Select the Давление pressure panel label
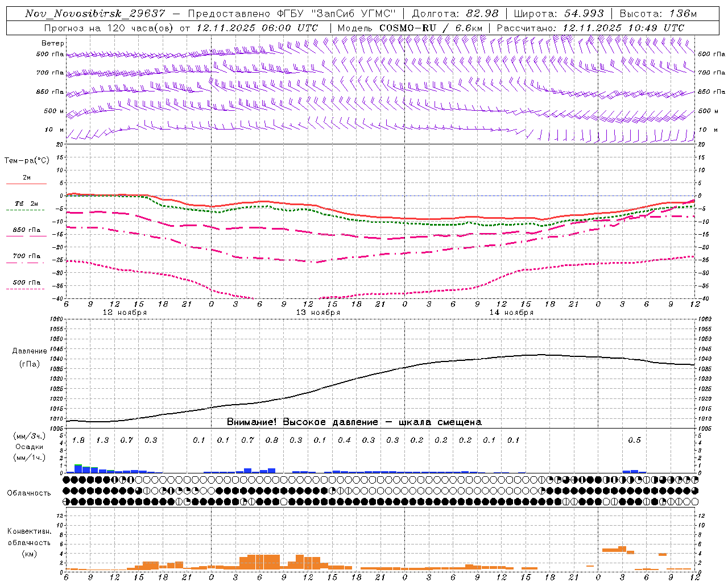This screenshot has height=582, width=728. (x=30, y=351)
